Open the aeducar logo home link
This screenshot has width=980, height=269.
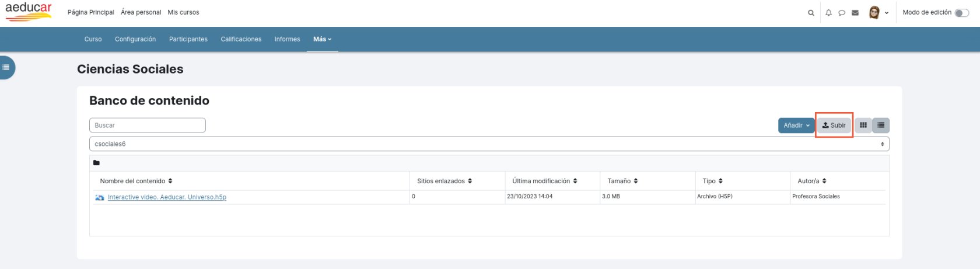pos(29,12)
